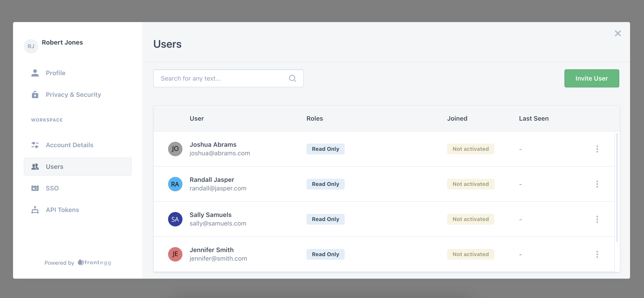
Task: Open the actions menu for Joshua Abrams
Action: (597, 149)
